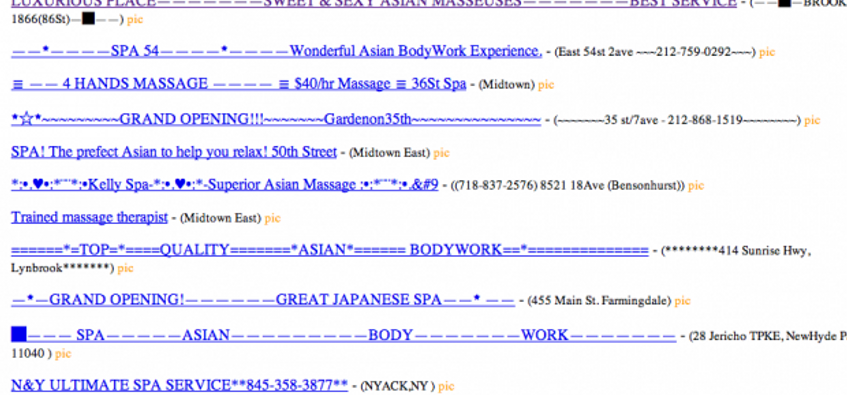Click pic tag after 455 Main St. Farmingdale
847x395 pixels.
click(683, 300)
